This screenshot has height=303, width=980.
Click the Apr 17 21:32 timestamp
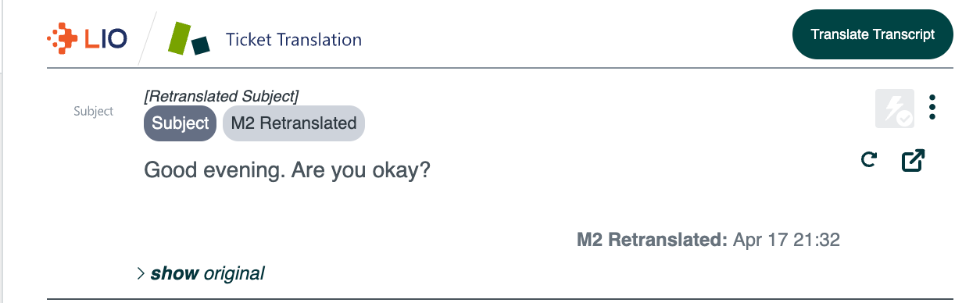(786, 240)
